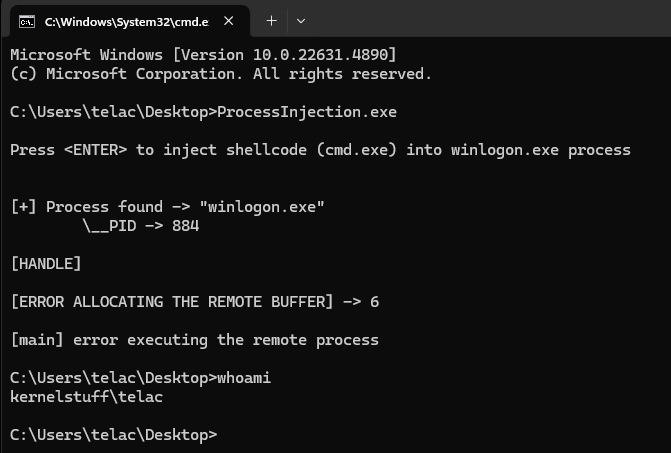
Task: Click the quoted "winlogon.exe" process name
Action: pyautogui.click(x=262, y=207)
